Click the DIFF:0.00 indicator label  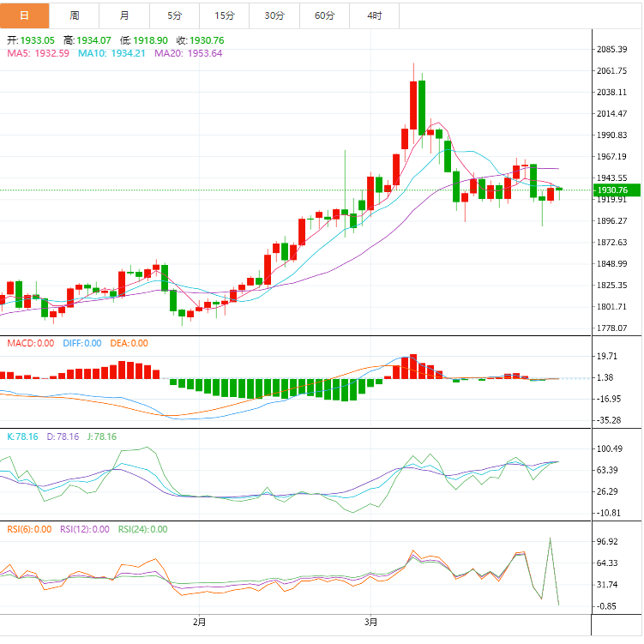[82, 343]
